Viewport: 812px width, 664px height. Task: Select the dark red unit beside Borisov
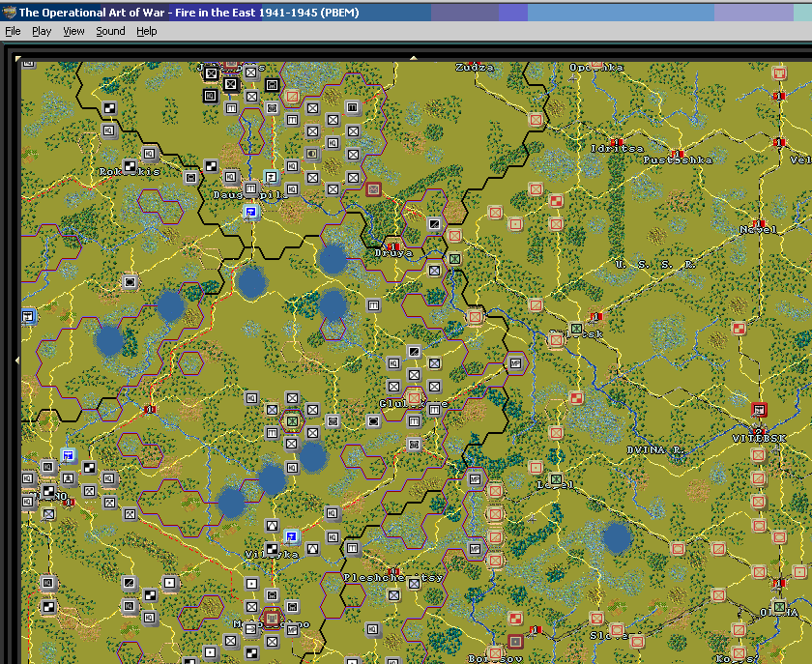[515, 642]
